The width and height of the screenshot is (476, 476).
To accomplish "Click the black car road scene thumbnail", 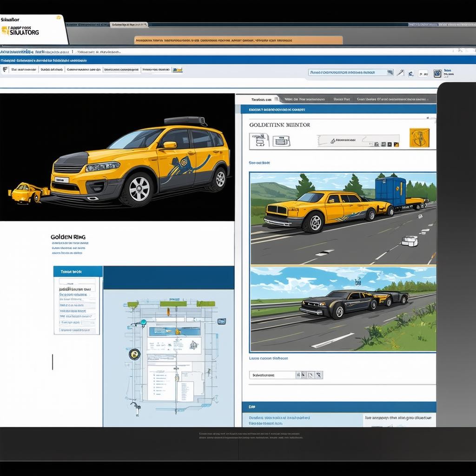I will pyautogui.click(x=343, y=309).
